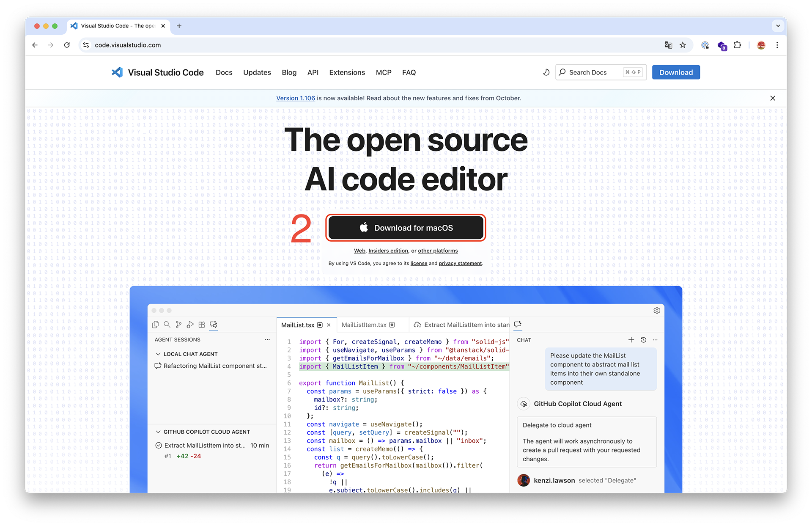Open the CHAT panel more actions menu
This screenshot has width=812, height=526.
tap(655, 340)
